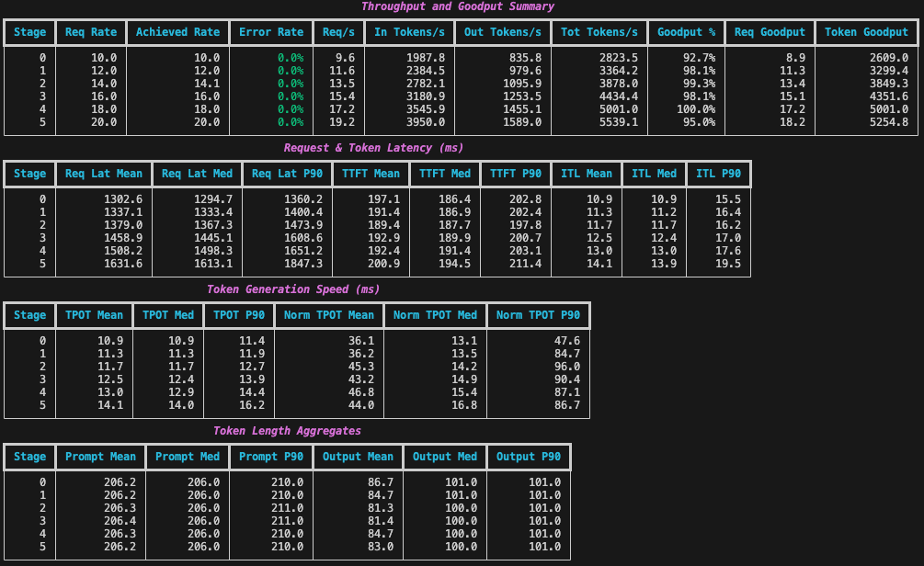
Task: Click the "Prompt Mean" column header
Action: (x=100, y=457)
